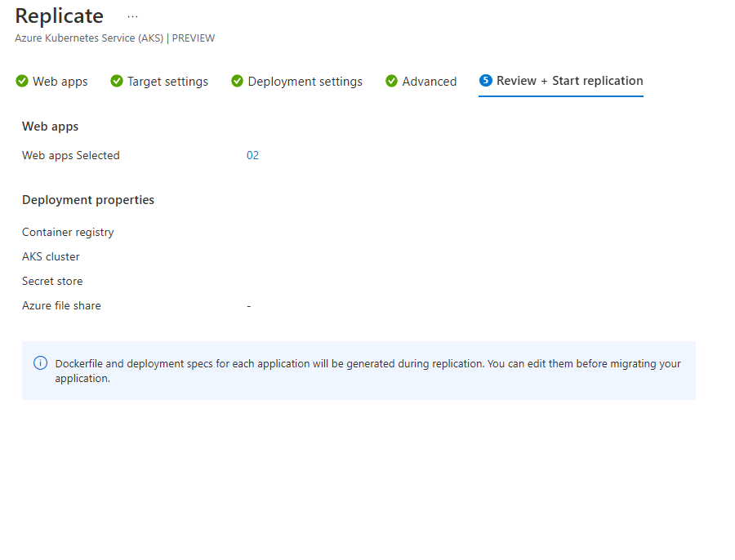Click the PREVIEW label in the subtitle
Screen dimensions: 735x560
click(x=194, y=38)
